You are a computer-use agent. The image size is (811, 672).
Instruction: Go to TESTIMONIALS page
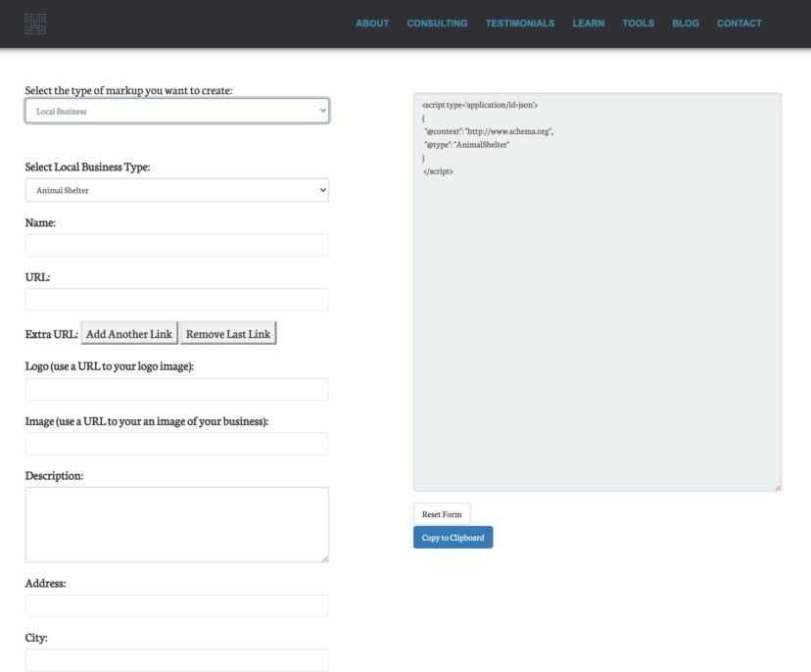pyautogui.click(x=520, y=24)
